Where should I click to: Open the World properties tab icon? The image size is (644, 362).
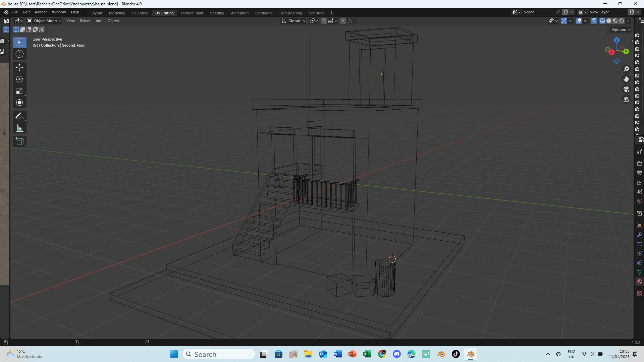coord(640,201)
